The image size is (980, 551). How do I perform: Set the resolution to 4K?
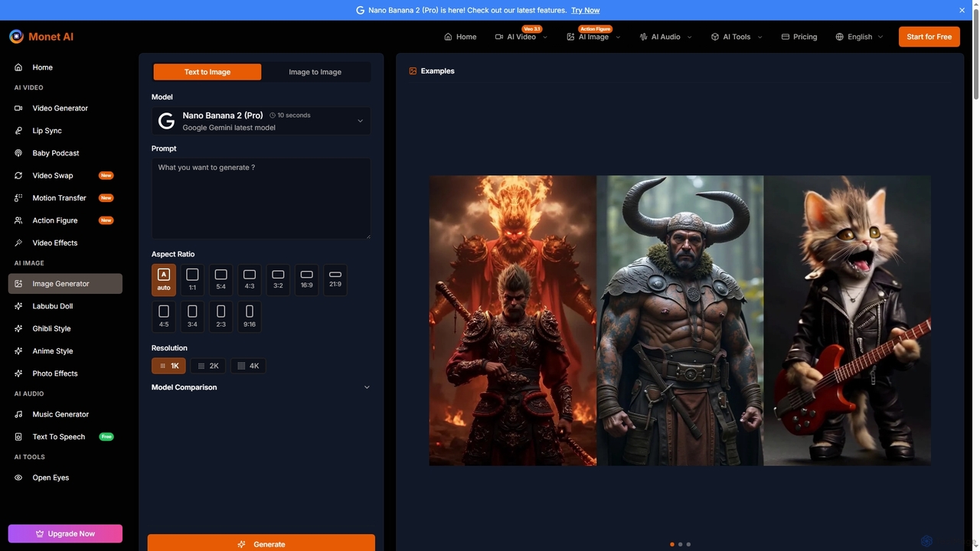[248, 366]
